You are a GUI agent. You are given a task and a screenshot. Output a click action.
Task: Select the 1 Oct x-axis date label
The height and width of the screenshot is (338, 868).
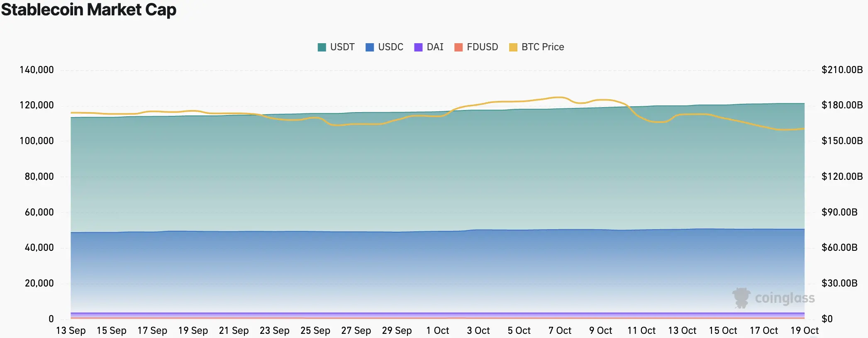coord(438,331)
